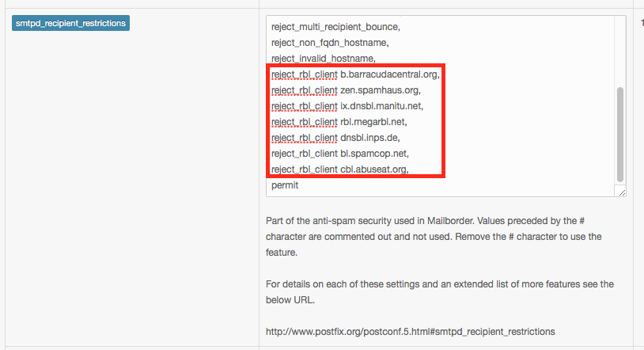This screenshot has height=350, width=644.
Task: Place cursor on reject_non_fqdn_hostname line
Action: coord(330,43)
